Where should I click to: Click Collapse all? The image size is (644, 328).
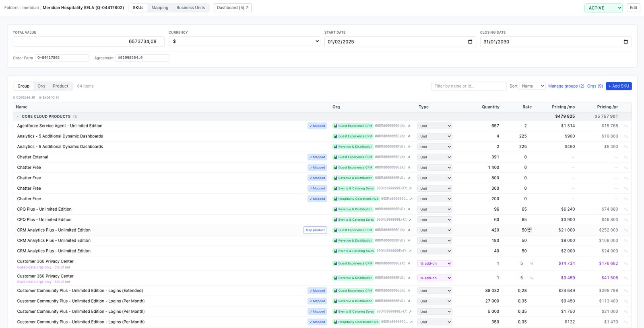click(x=24, y=98)
